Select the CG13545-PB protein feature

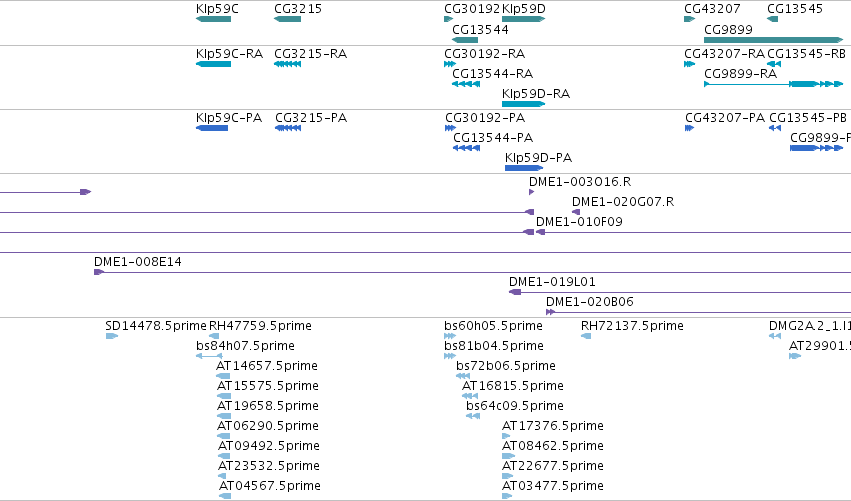775,128
